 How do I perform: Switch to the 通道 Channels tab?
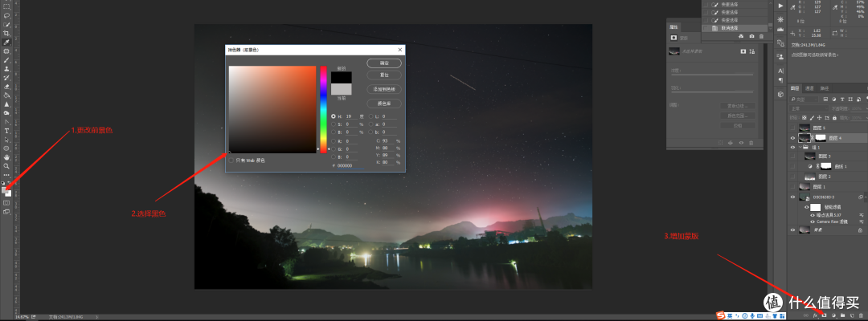tap(809, 88)
